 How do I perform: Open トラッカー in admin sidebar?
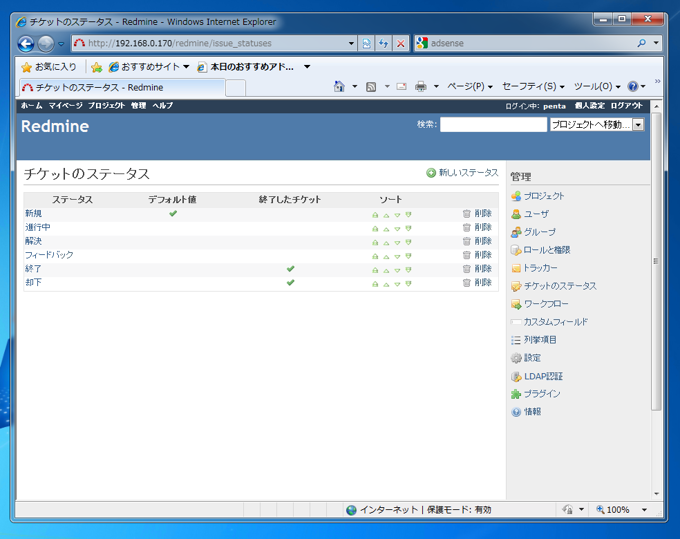(540, 268)
